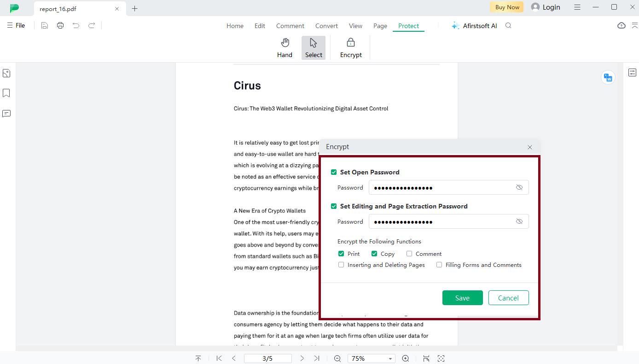Screen dimensions: 639x364
Task: Enter full screen mode
Action: (441, 358)
